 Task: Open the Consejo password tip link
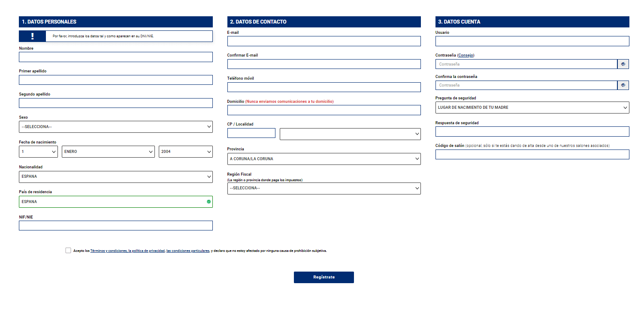[466, 55]
